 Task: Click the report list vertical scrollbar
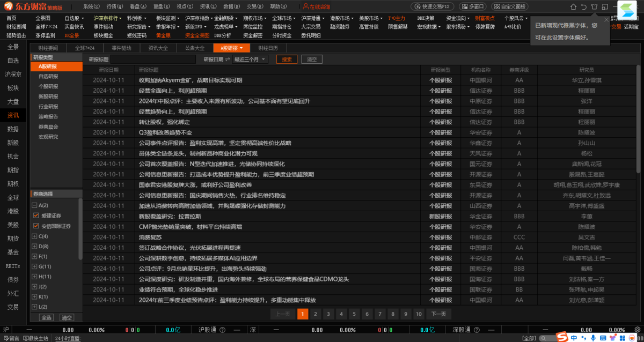(x=638, y=118)
